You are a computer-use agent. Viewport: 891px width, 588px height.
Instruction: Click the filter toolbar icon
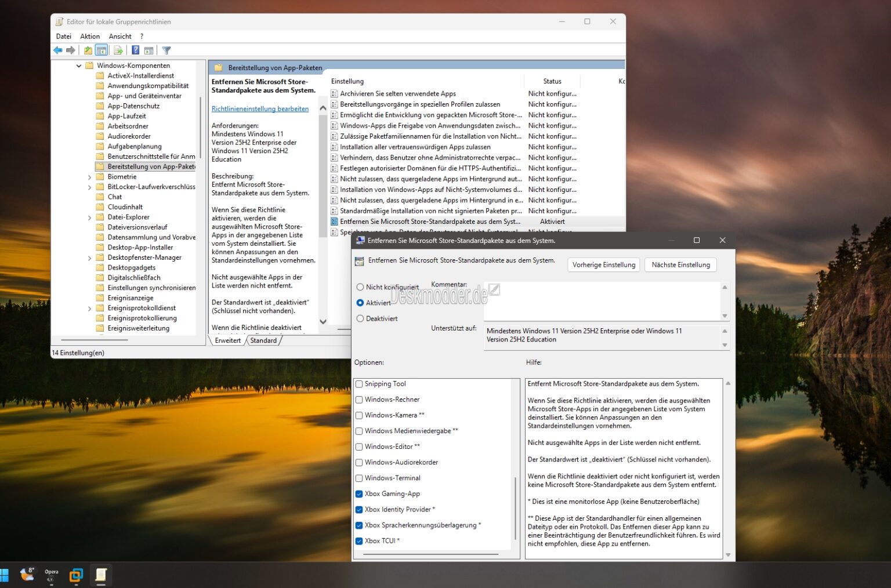(x=166, y=50)
